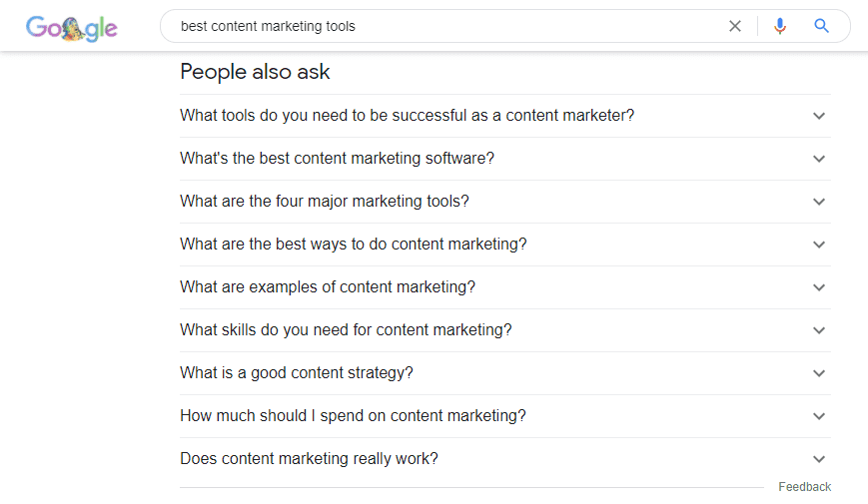Expand chevron for four major marketing tools
Screen dimensions: 868x504
pyautogui.click(x=819, y=202)
